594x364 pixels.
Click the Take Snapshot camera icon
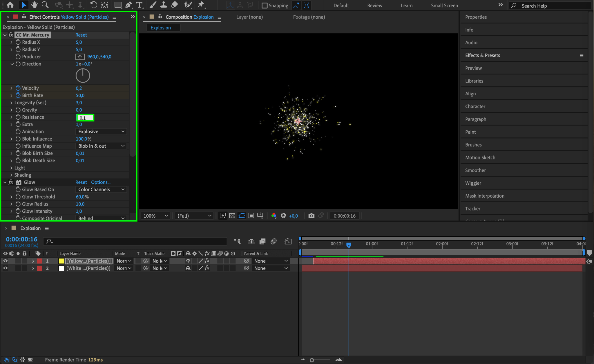[x=311, y=216]
